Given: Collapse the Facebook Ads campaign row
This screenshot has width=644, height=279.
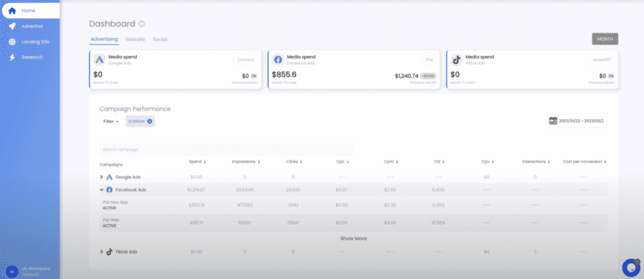Looking at the screenshot, I should pos(102,190).
